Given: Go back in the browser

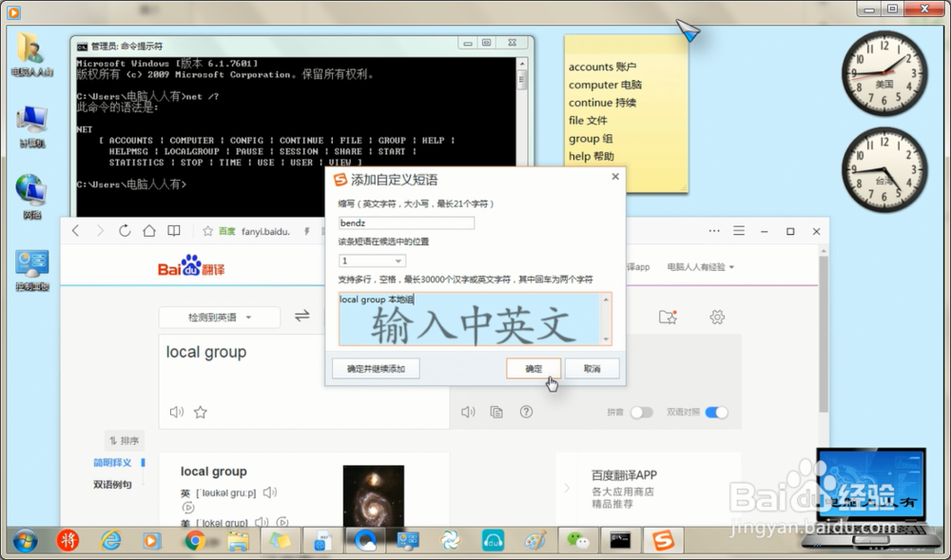Looking at the screenshot, I should pos(76,231).
